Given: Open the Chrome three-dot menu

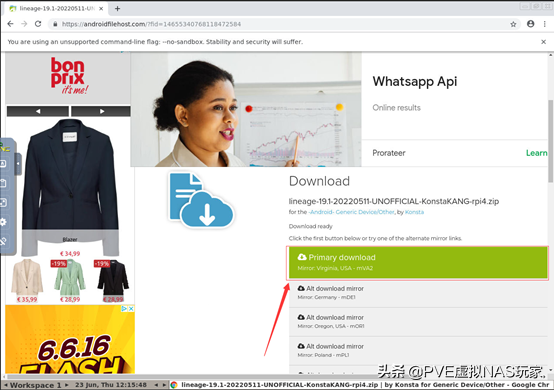Looking at the screenshot, I should coord(544,24).
